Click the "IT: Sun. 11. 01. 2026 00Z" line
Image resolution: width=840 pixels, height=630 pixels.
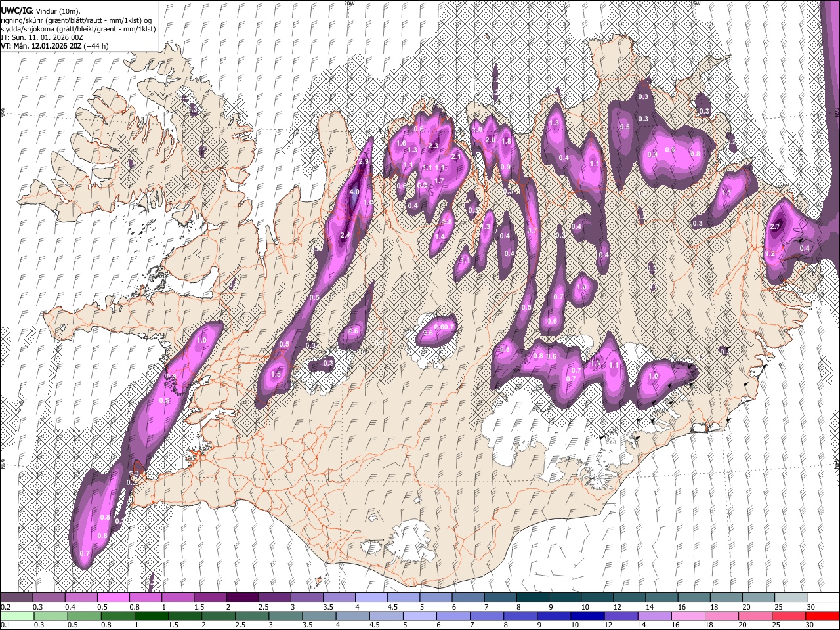coord(41,37)
